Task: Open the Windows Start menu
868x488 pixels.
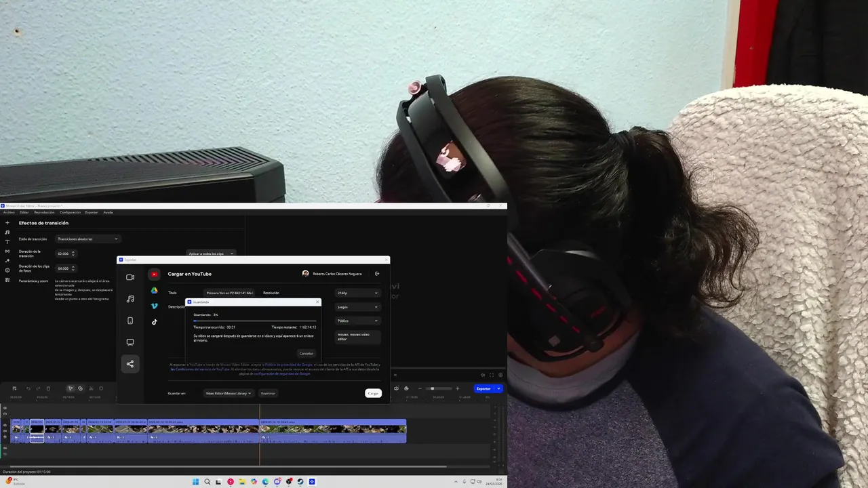Action: click(x=195, y=482)
